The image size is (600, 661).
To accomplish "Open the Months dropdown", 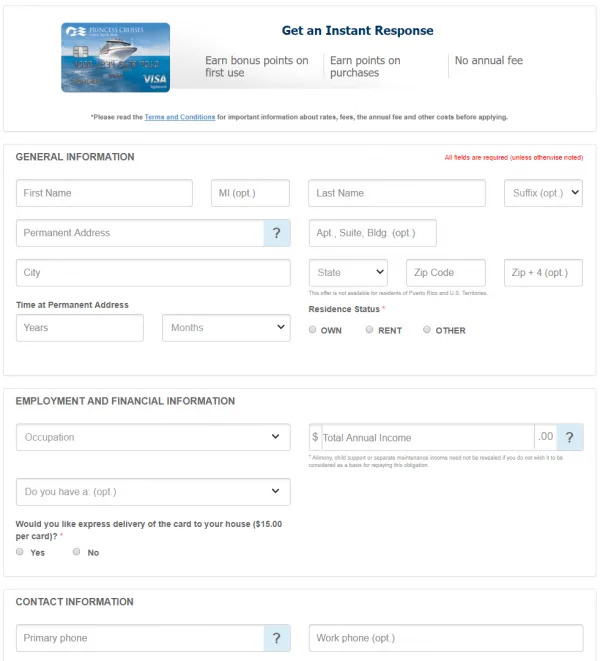I will 226,327.
